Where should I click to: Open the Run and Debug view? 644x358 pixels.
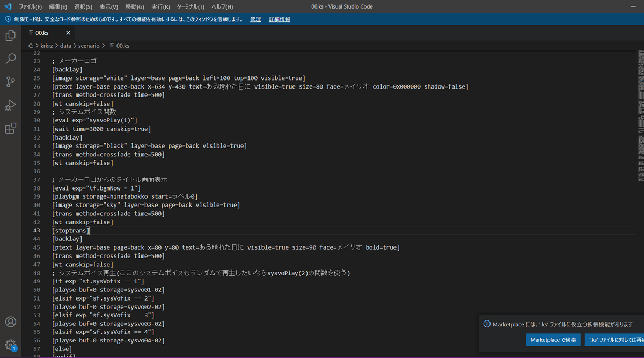[10, 105]
